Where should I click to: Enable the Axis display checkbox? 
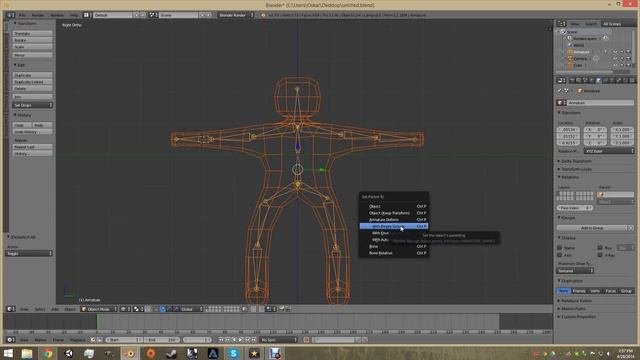[560, 255]
